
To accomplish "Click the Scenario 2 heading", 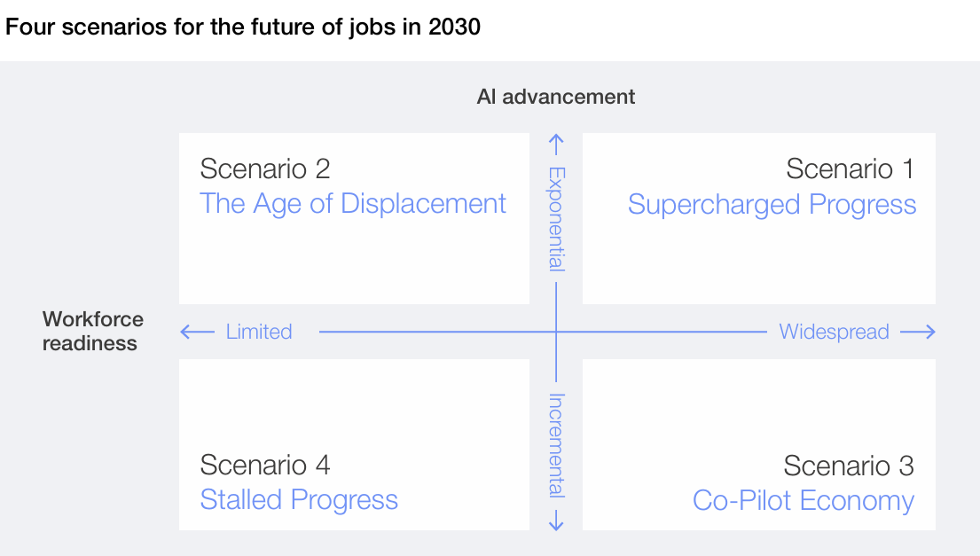I will click(x=265, y=168).
